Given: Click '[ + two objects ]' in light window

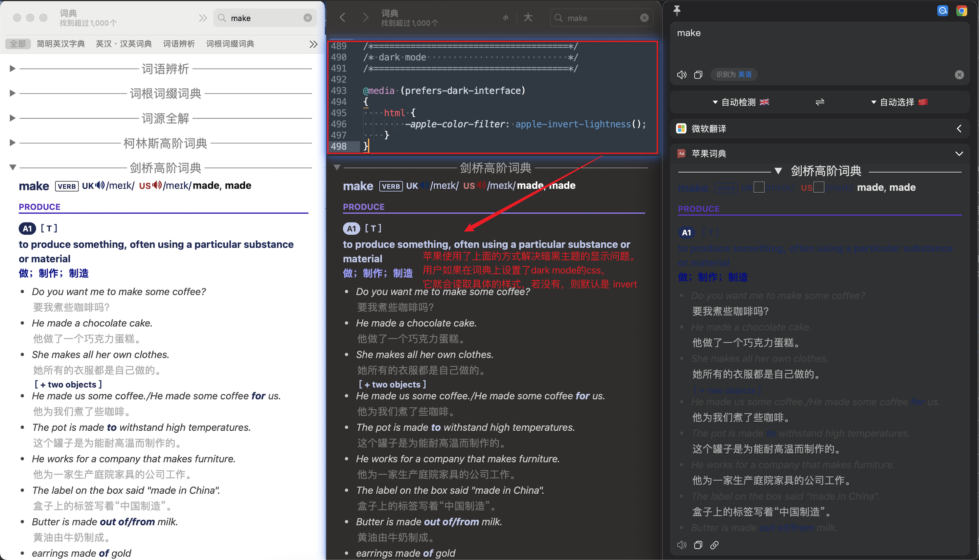Looking at the screenshot, I should click(68, 385).
